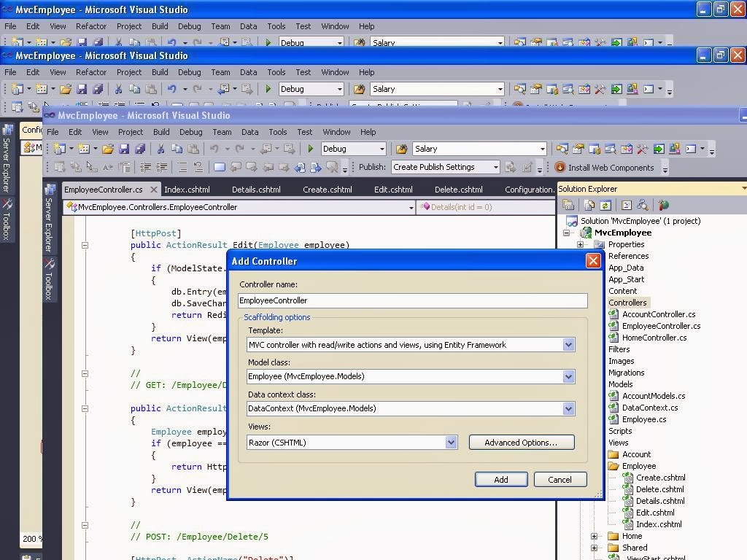The height and width of the screenshot is (560, 747).
Task: Click Comment out selected lines icon
Action: tap(182, 167)
